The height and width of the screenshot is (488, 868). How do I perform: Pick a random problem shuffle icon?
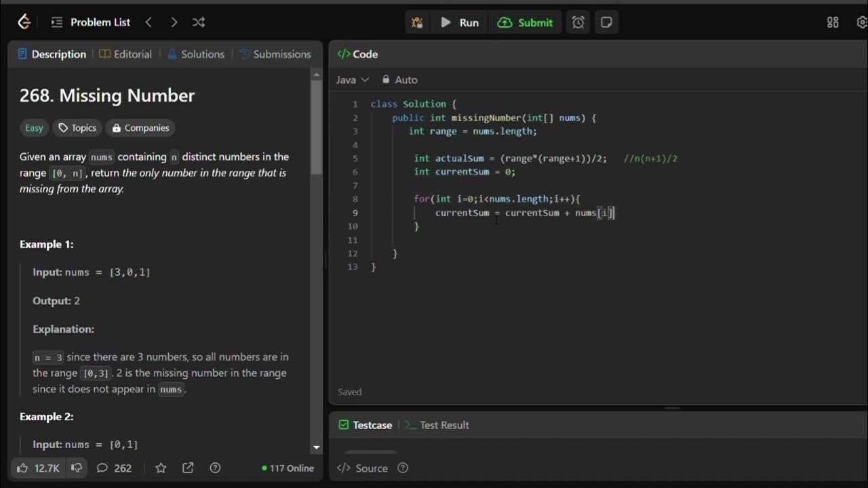click(198, 22)
